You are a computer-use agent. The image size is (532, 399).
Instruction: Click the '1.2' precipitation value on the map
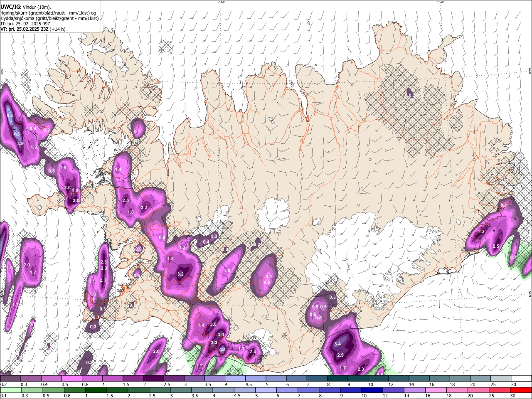pos(182,248)
